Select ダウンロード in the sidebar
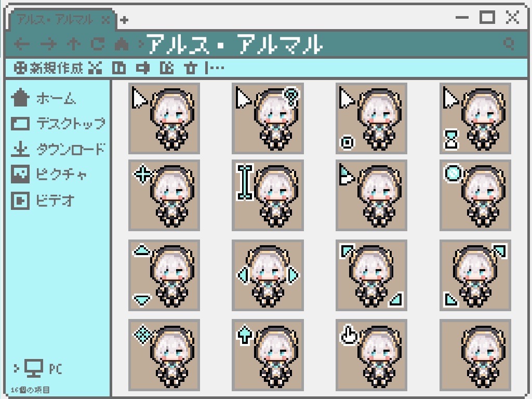The image size is (532, 399). coord(58,149)
